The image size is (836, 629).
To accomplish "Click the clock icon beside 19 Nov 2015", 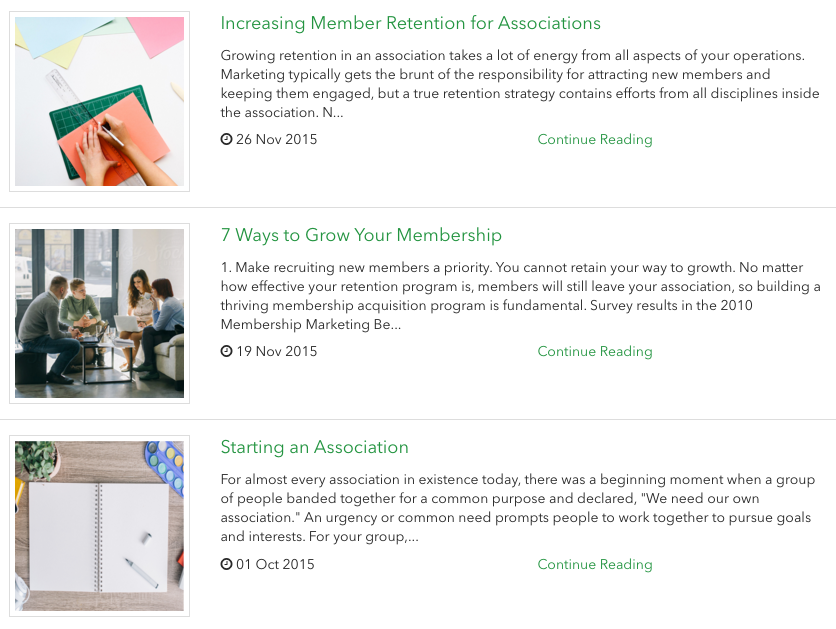I will click(x=226, y=352).
